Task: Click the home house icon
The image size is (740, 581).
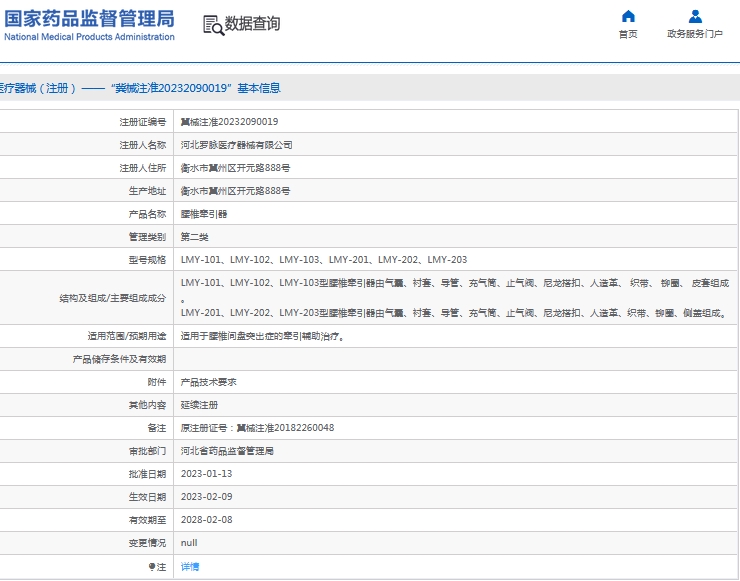Action: (628, 16)
